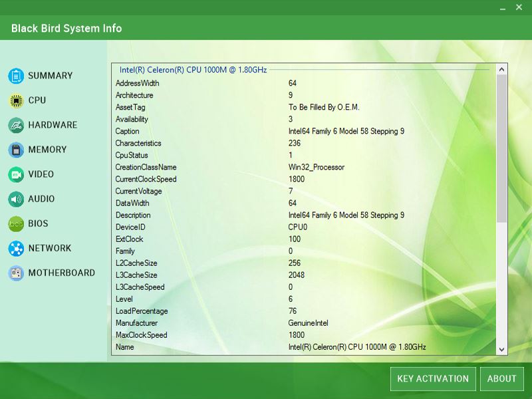Open the CPU section icon
This screenshot has height=399, width=532.
[x=15, y=100]
